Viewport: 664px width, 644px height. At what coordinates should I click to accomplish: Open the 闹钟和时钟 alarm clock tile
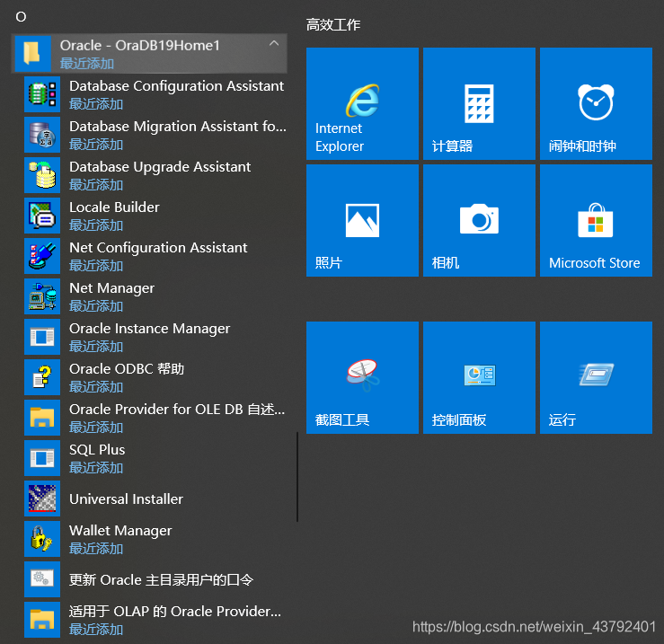coord(596,103)
